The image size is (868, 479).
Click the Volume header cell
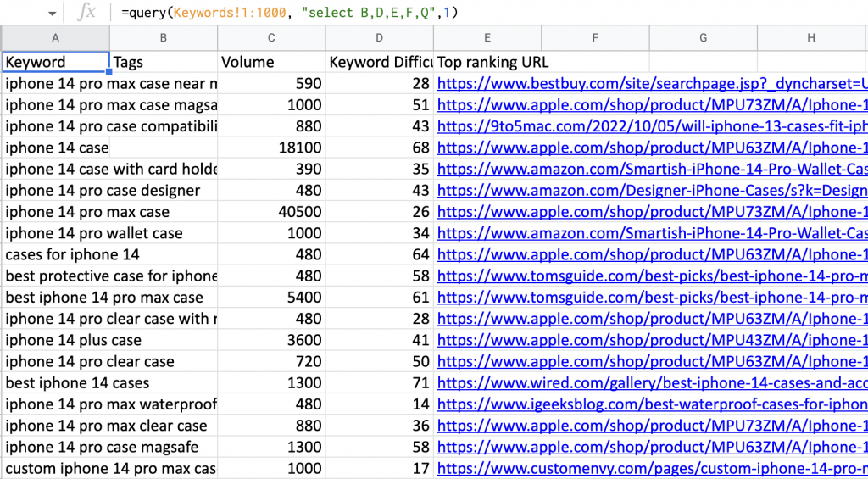pos(271,62)
